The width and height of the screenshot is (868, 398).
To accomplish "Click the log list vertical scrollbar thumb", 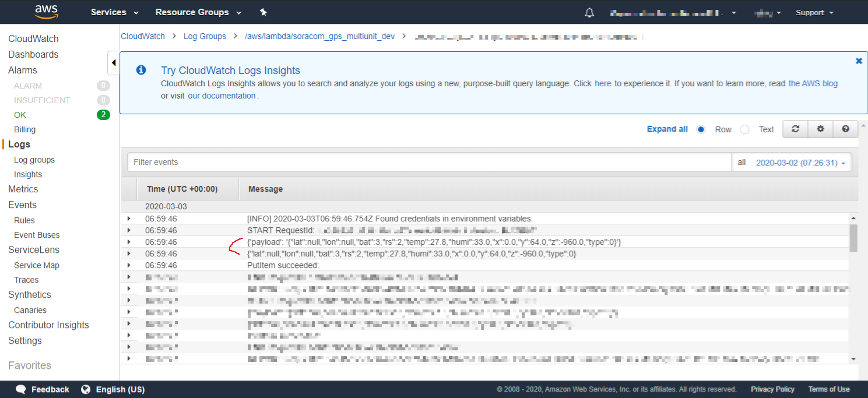I will click(853, 237).
